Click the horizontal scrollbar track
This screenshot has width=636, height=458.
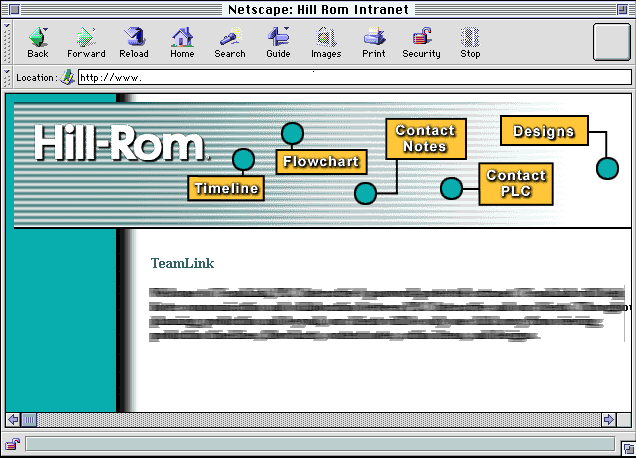click(319, 419)
